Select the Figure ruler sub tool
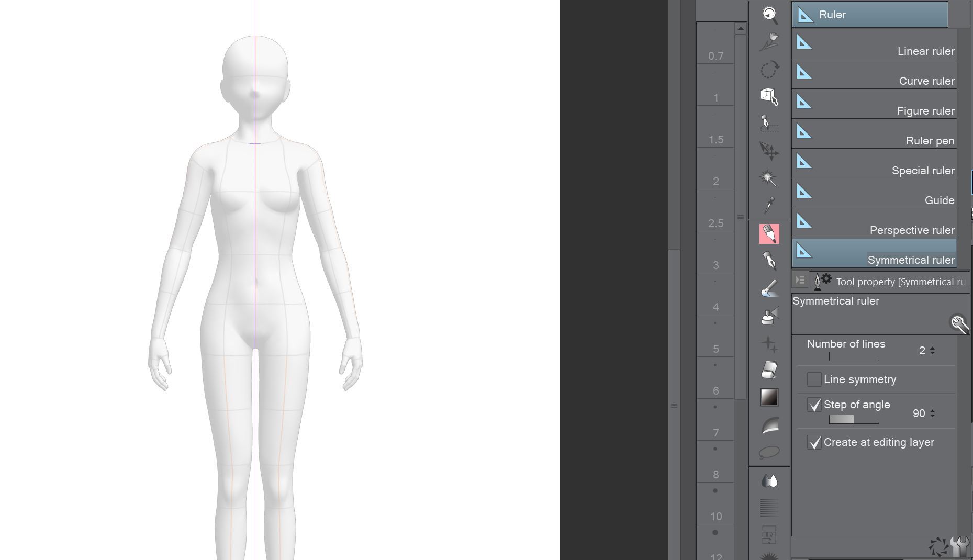This screenshot has width=973, height=560. pyautogui.click(x=874, y=104)
